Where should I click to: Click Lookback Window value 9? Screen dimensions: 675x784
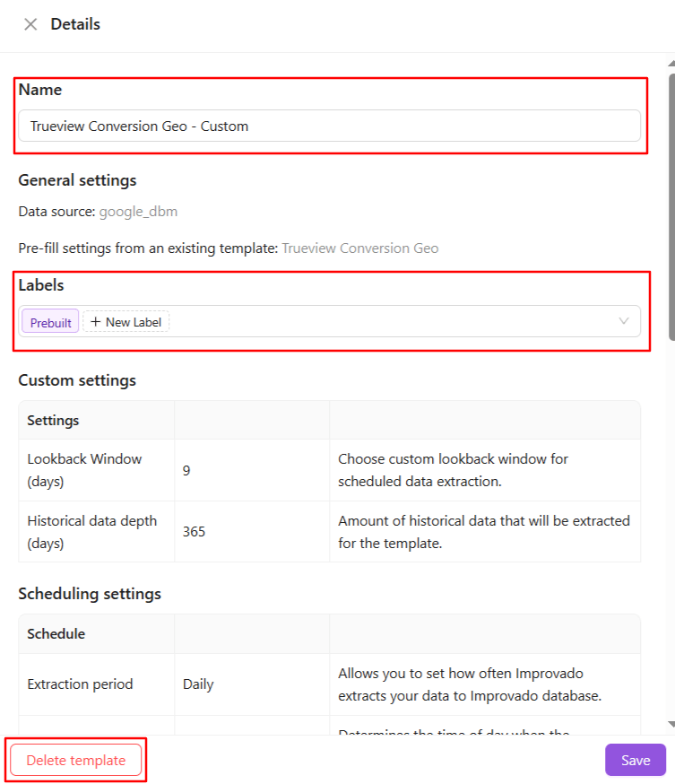[x=186, y=471]
